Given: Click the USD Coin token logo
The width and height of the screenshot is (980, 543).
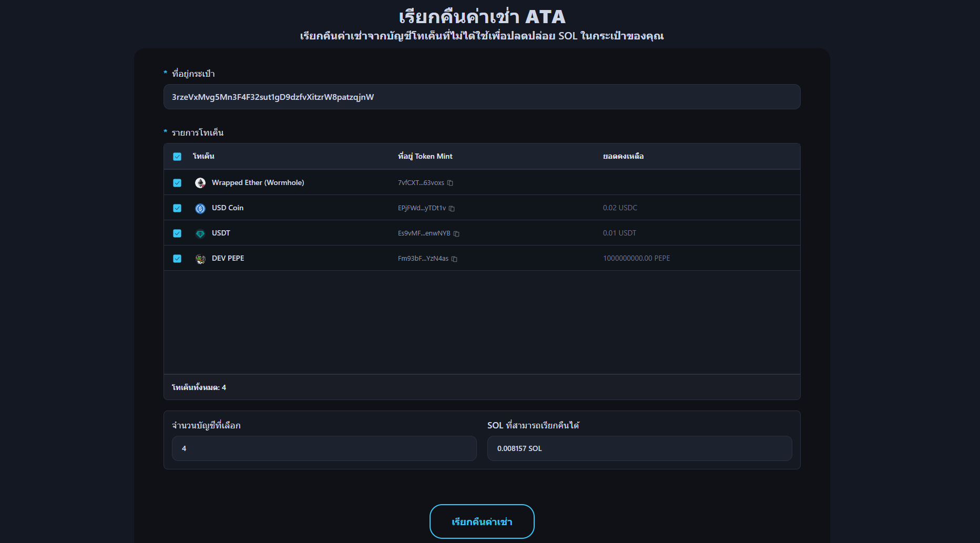Looking at the screenshot, I should 200,208.
